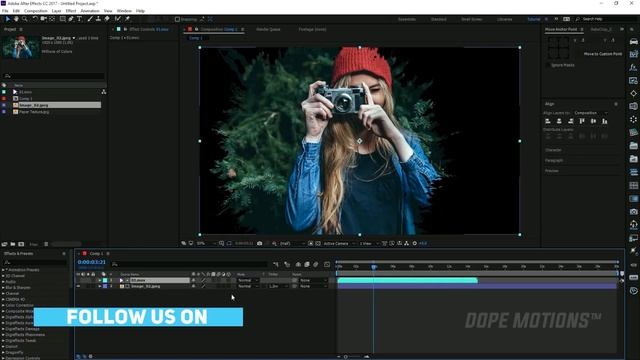
Task: Expand the Animation Presets folder
Action: (3, 270)
